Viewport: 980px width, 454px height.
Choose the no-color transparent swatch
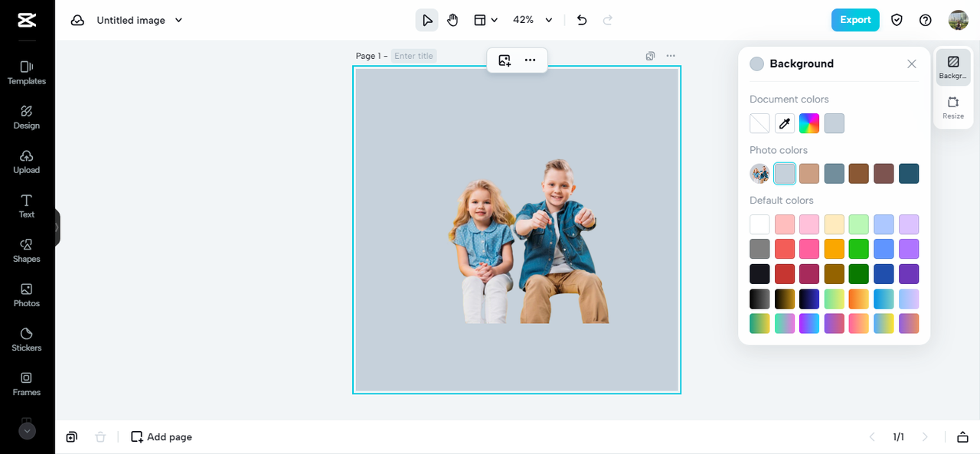click(x=759, y=123)
